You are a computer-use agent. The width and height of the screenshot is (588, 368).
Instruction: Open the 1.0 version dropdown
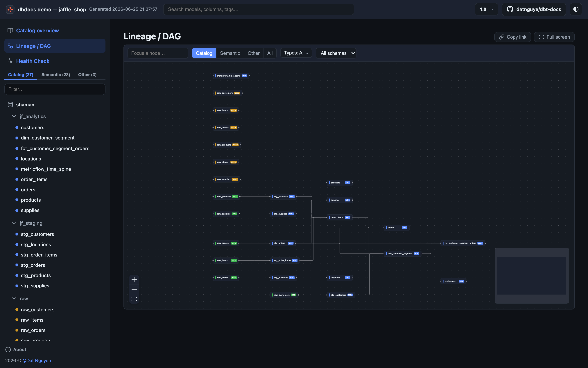(486, 9)
